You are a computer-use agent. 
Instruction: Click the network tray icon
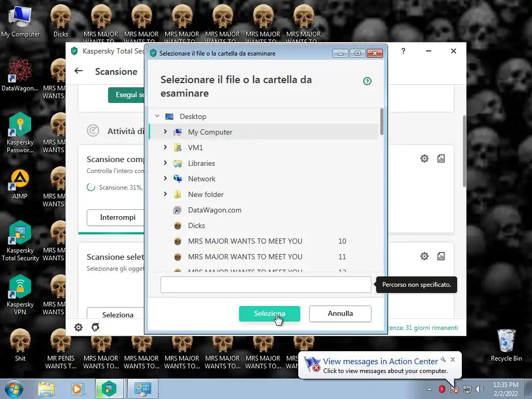pyautogui.click(x=467, y=389)
